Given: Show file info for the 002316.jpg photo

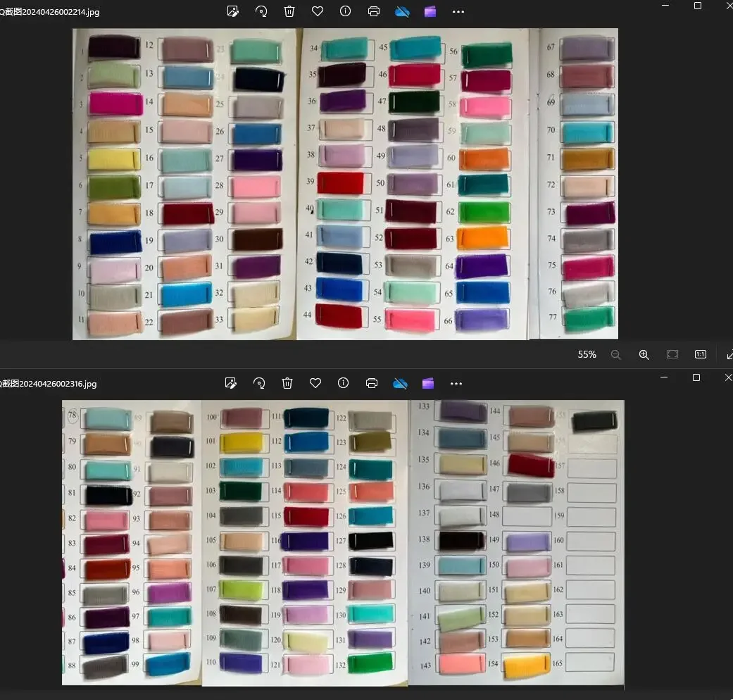Looking at the screenshot, I should [344, 383].
